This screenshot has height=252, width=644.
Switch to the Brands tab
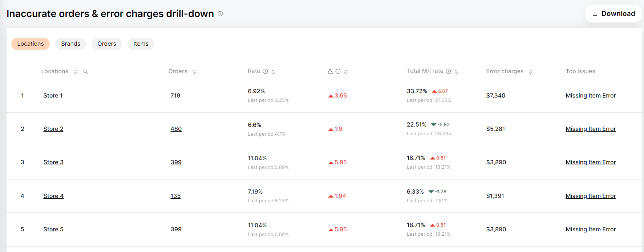pos(70,44)
